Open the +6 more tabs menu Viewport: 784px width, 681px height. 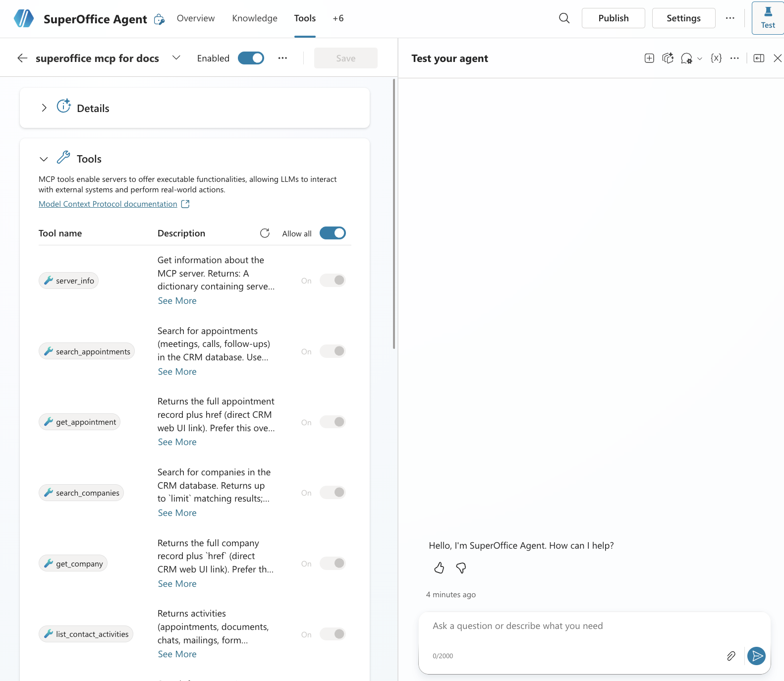point(338,18)
